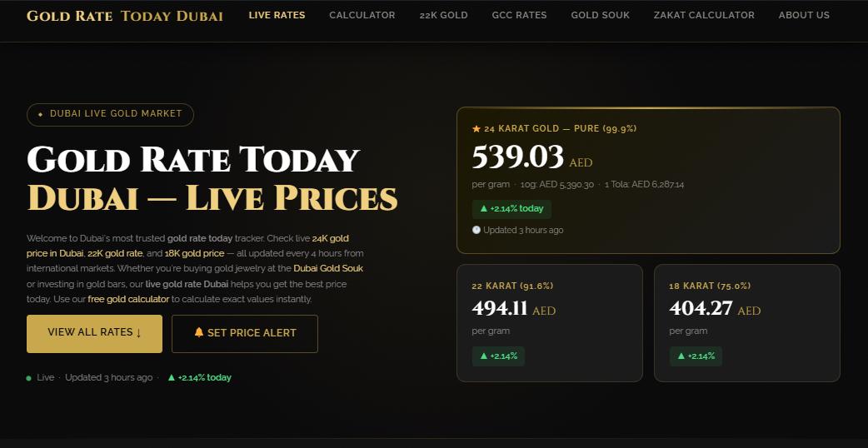The image size is (868, 448).
Task: Click the up-triangle in the 22 Karat badge
Action: point(482,356)
